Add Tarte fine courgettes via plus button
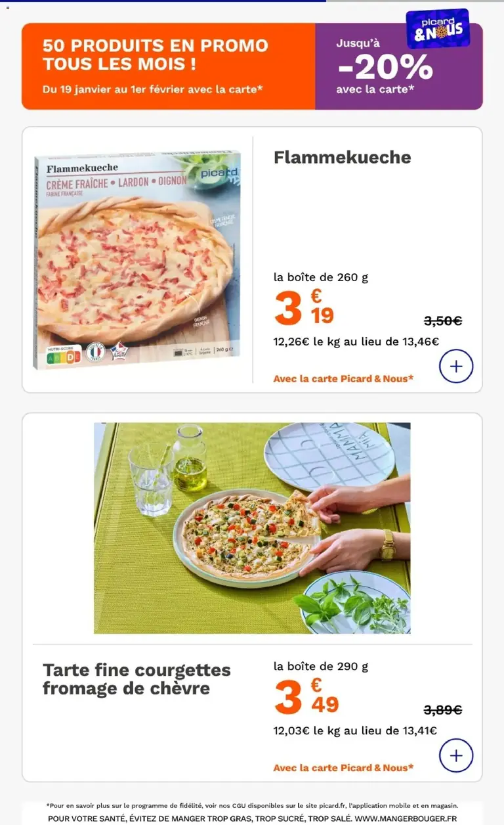Screen dimensions: 504x825 pos(455,755)
